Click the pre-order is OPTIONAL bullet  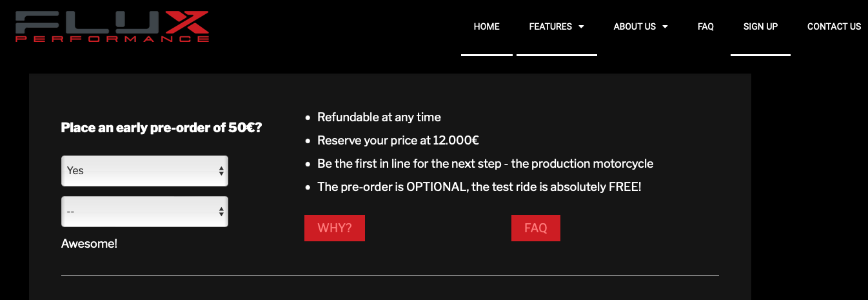coord(479,187)
